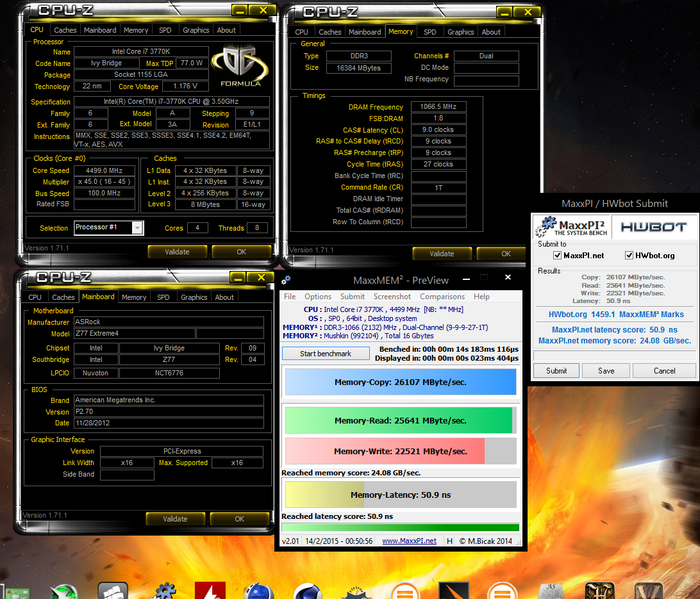Launch the red Flash icon in the dock
Viewport: 700px width, 599px height.
[x=210, y=591]
